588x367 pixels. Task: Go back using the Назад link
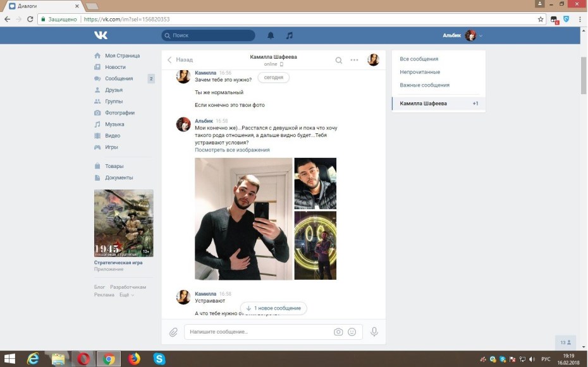[180, 60]
